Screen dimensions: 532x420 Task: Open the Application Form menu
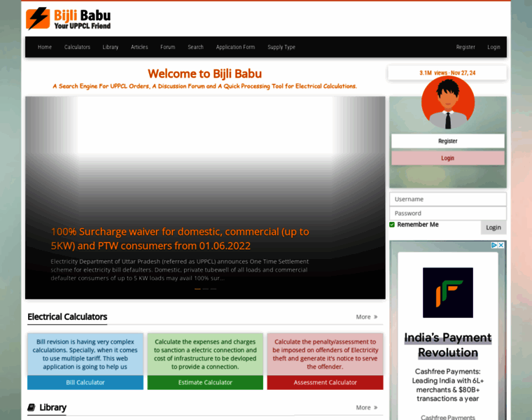[x=235, y=47]
